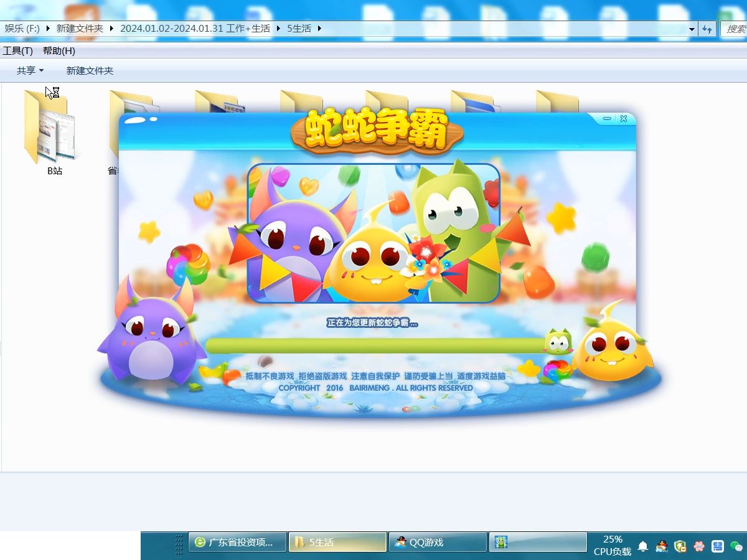The image size is (747, 560).
Task: Click the COPYRIGHT 2016 BAIRIMENG text
Action: point(375,388)
